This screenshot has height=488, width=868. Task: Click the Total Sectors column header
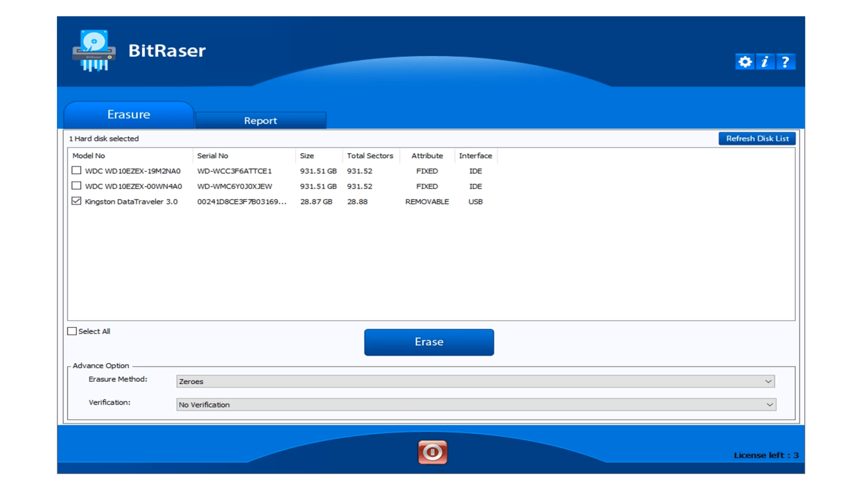(x=370, y=156)
